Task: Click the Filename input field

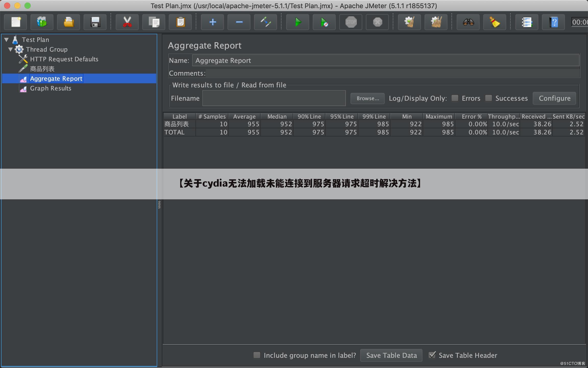Action: click(274, 98)
